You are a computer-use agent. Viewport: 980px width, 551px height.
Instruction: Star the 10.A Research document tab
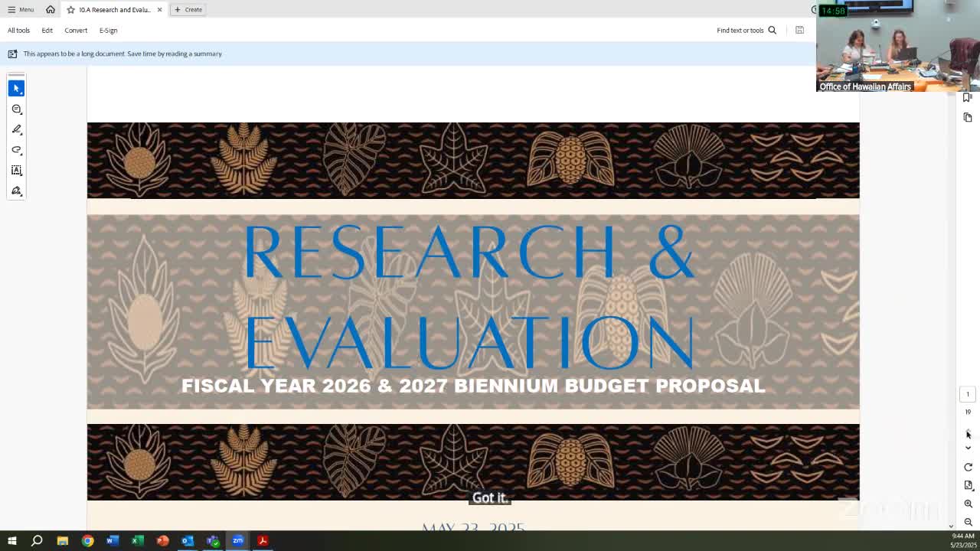click(x=70, y=10)
